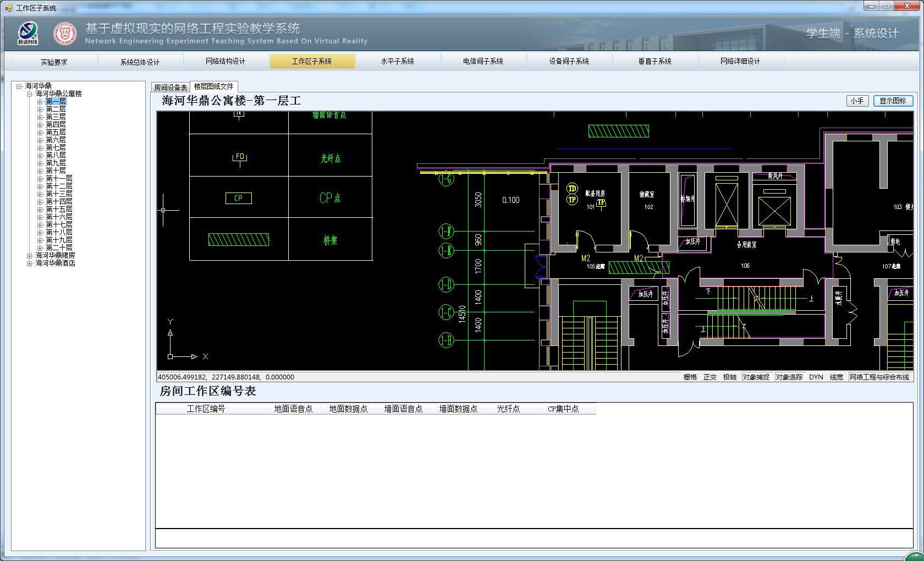The height and width of the screenshot is (561, 924).
Task: Expand the 第二十层 tree node
Action: tap(40, 248)
